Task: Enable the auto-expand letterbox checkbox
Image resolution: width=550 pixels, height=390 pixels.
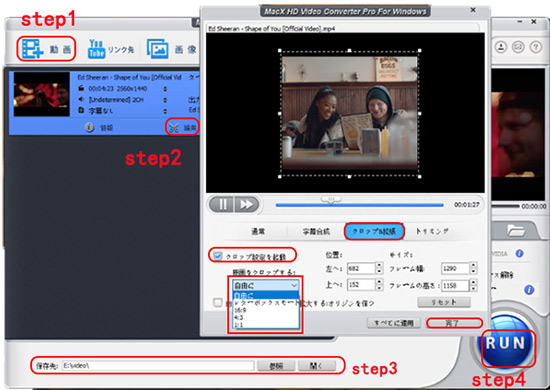Action: (x=218, y=302)
